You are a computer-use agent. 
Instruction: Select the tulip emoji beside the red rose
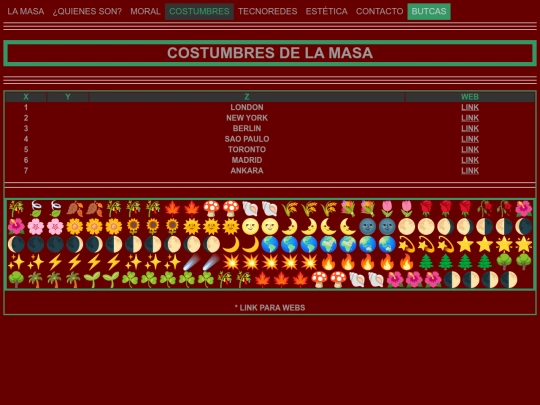tap(407, 209)
